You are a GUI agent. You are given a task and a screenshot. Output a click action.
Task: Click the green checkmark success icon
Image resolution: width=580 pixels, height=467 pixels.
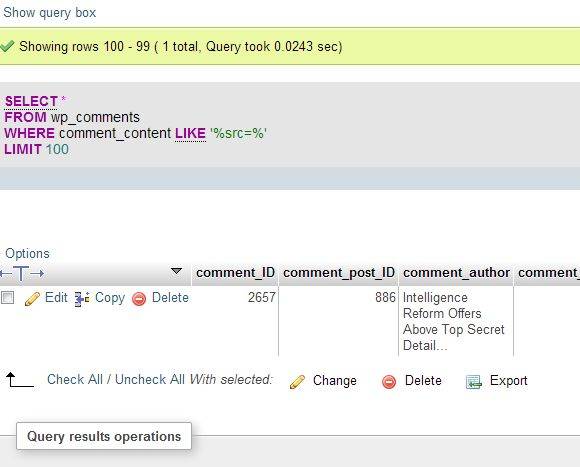pyautogui.click(x=7, y=46)
